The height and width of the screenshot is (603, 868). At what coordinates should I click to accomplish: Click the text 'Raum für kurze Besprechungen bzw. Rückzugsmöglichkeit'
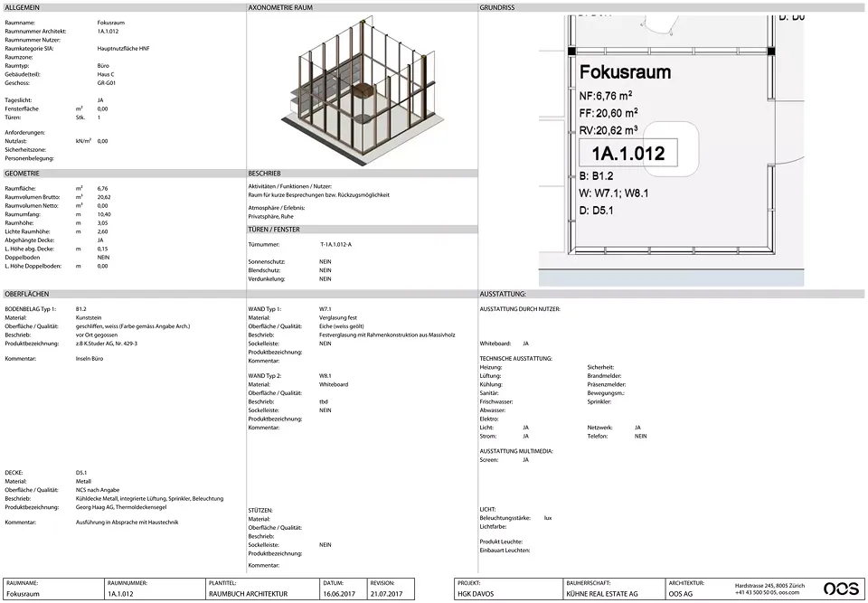click(319, 195)
